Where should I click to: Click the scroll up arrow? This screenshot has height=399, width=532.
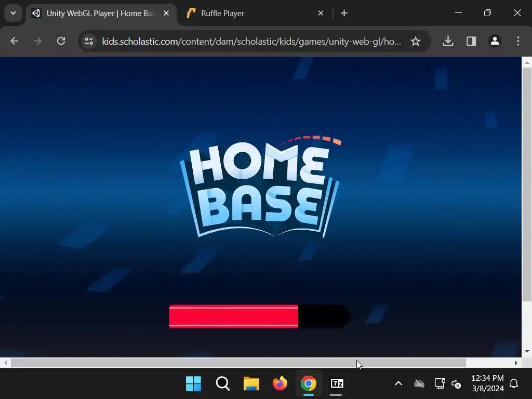coord(527,62)
